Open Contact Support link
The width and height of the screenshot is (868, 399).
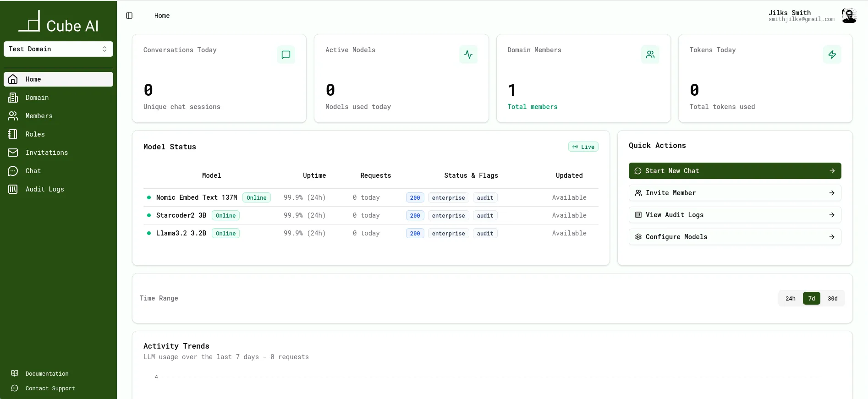[50, 388]
